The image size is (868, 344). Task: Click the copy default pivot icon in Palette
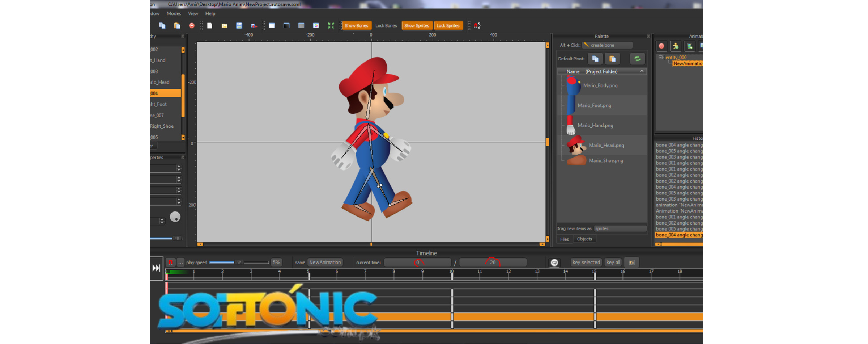pos(595,59)
